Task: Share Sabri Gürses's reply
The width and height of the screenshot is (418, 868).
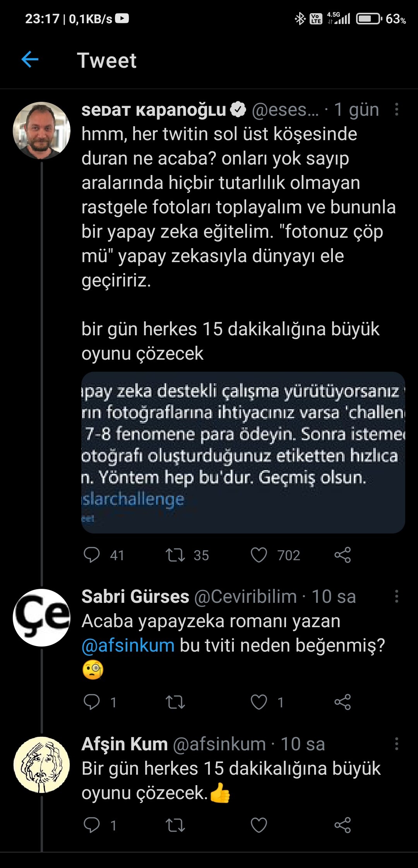Action: click(343, 702)
